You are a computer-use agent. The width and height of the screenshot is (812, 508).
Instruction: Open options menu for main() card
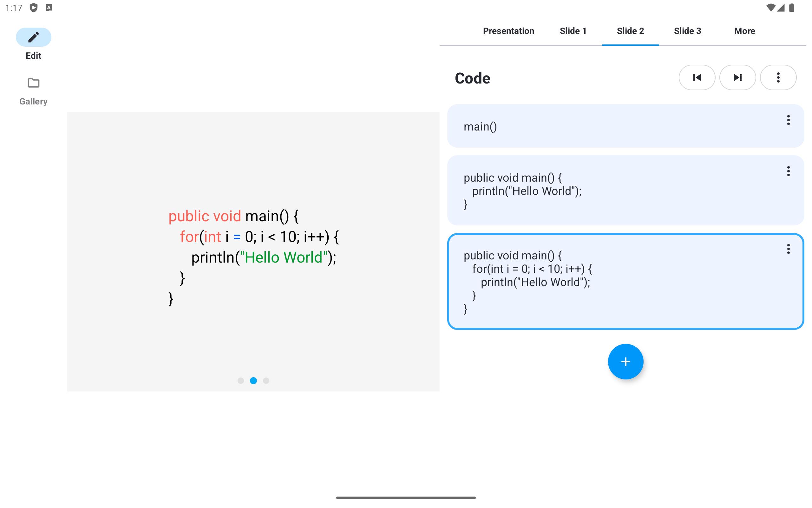coord(788,120)
